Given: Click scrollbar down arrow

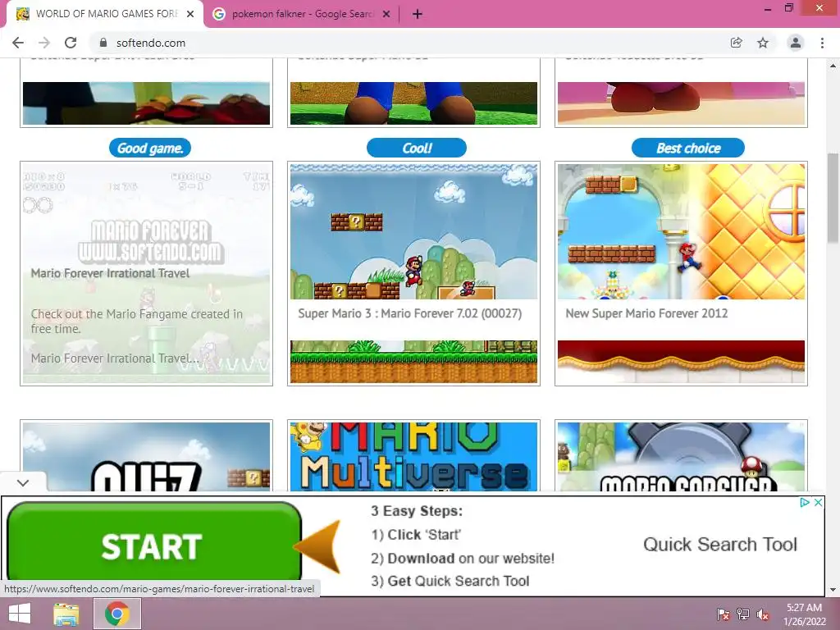Looking at the screenshot, I should coord(833,590).
